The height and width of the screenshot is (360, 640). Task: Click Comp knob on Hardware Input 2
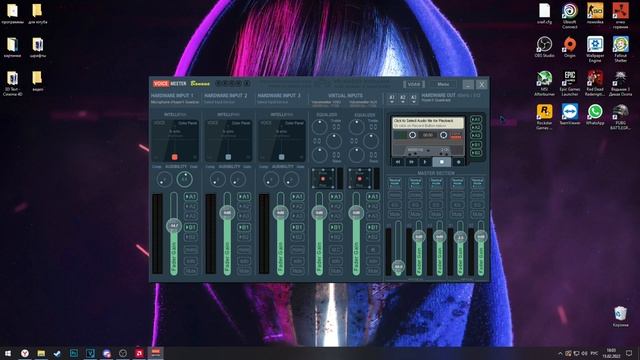click(217, 179)
